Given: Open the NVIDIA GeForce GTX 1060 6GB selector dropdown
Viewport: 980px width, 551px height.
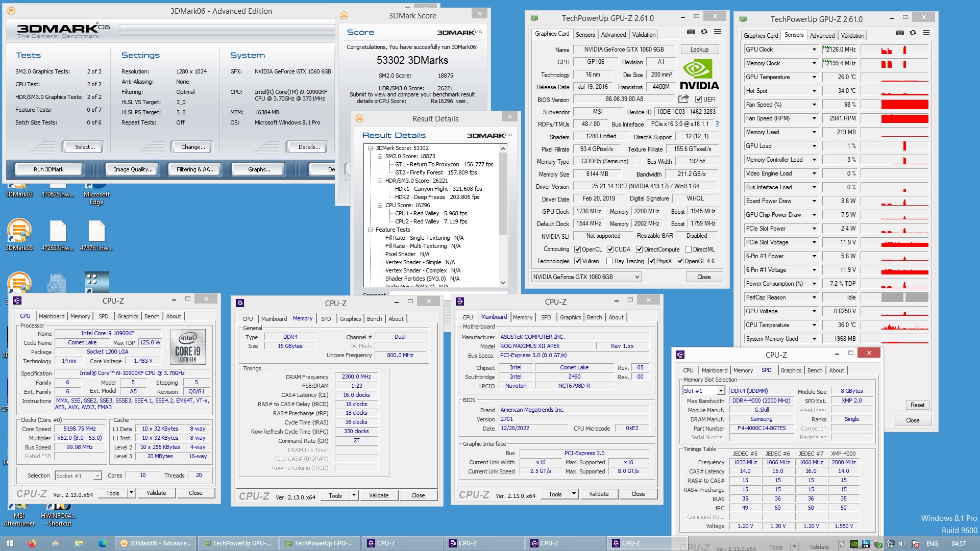Looking at the screenshot, I should (x=586, y=277).
